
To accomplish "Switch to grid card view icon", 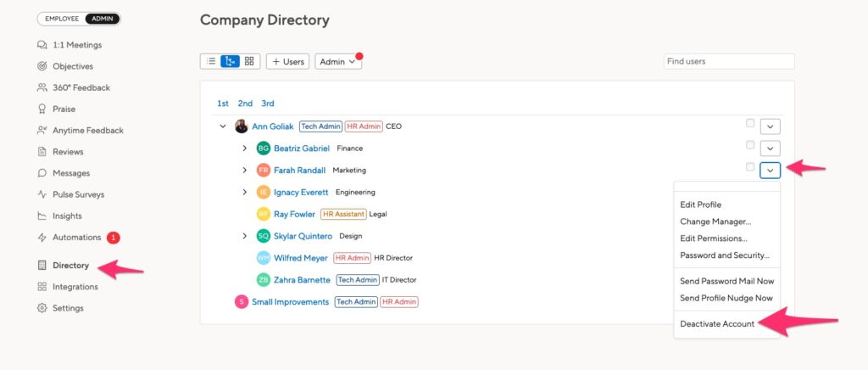I will [x=249, y=61].
